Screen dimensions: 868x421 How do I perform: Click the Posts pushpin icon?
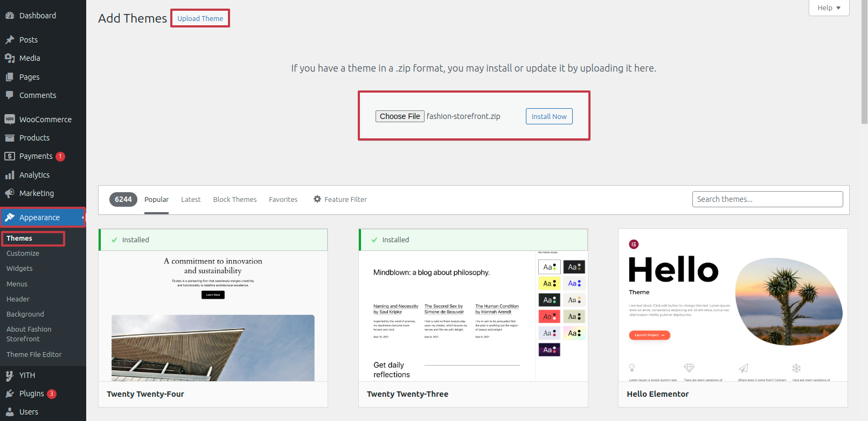pos(10,40)
